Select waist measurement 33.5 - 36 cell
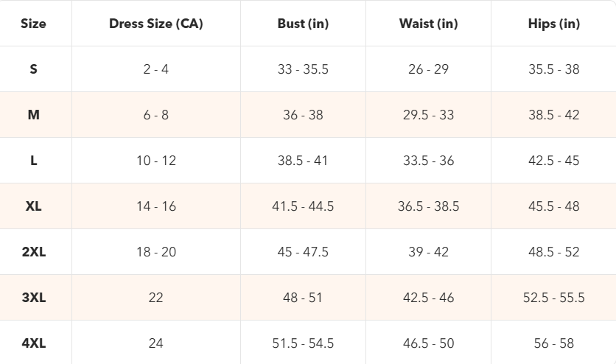 [428, 161]
